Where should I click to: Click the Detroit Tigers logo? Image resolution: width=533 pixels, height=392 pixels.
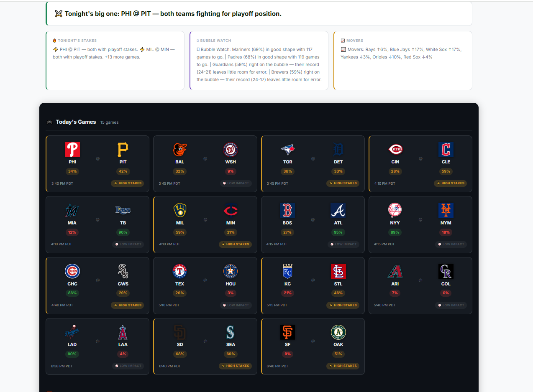(x=338, y=150)
